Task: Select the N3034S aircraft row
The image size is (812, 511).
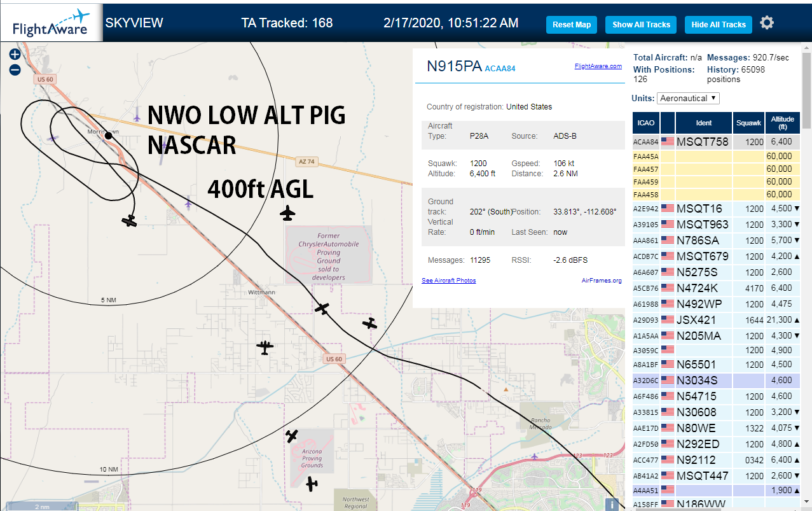Action: coord(717,381)
